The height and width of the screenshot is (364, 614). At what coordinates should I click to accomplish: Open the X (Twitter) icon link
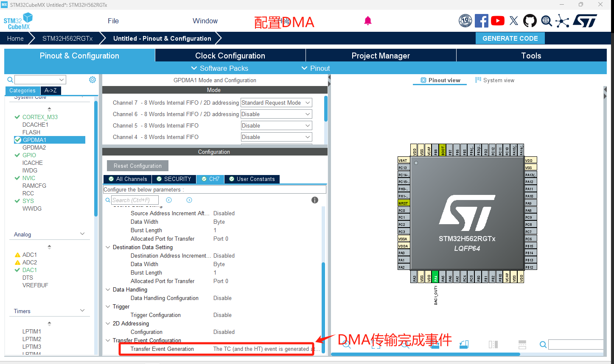click(x=514, y=21)
